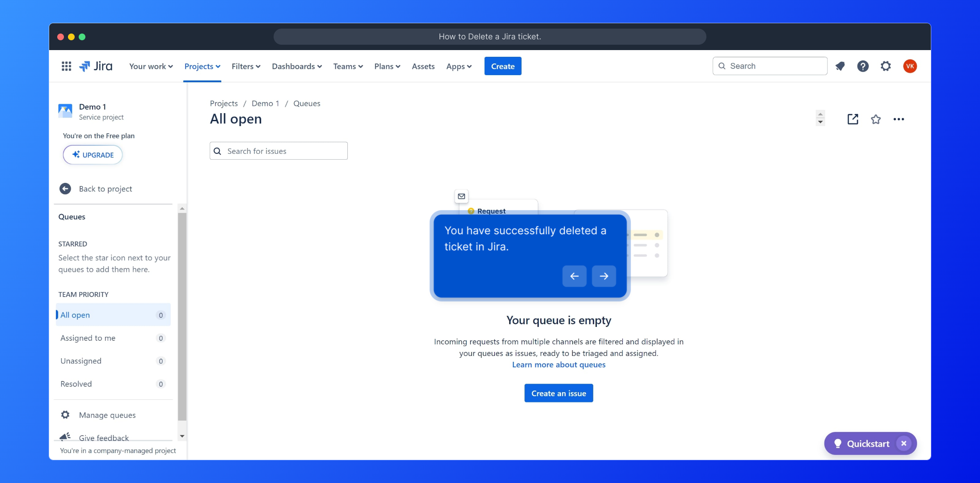Open queue in new window icon

(853, 119)
